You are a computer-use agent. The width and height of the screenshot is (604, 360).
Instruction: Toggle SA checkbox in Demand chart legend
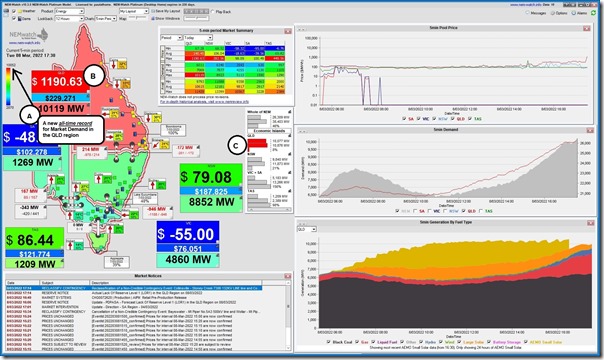pyautogui.click(x=415, y=211)
